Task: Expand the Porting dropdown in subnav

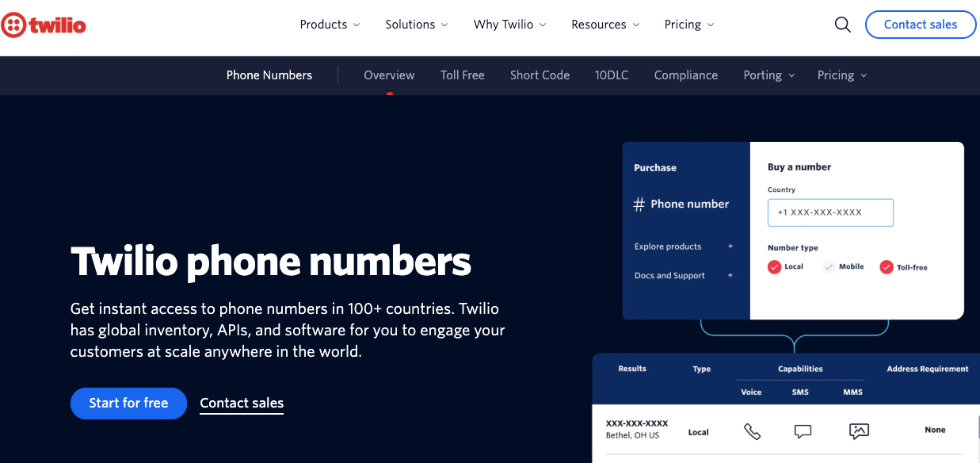Action: pyautogui.click(x=768, y=75)
